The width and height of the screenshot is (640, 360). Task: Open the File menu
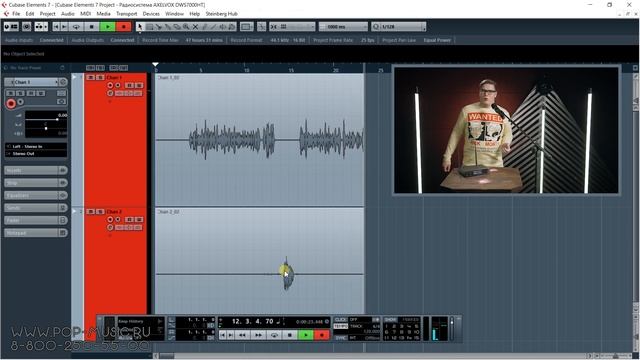16,13
